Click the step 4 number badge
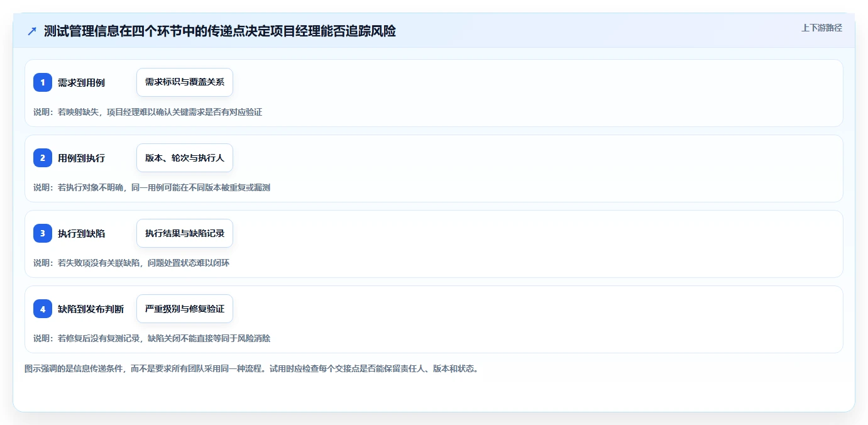 point(43,309)
